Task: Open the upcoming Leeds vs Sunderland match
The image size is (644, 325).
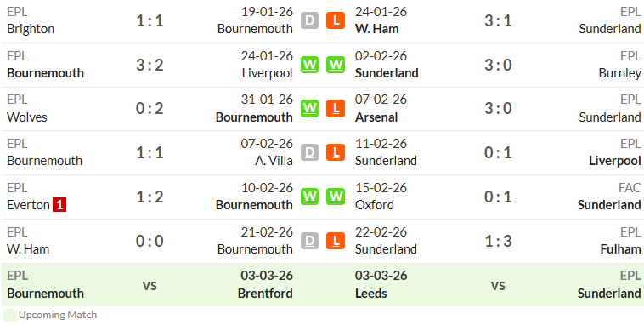Action: point(498,285)
